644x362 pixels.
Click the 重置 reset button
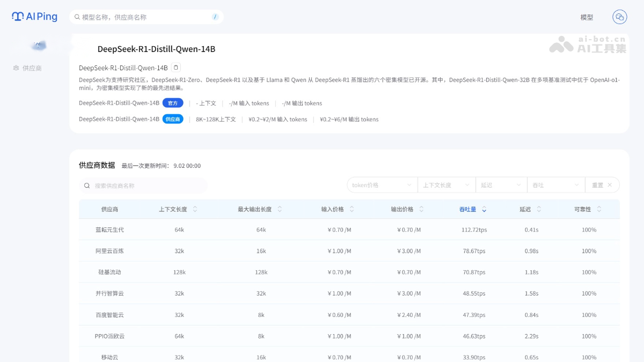602,185
